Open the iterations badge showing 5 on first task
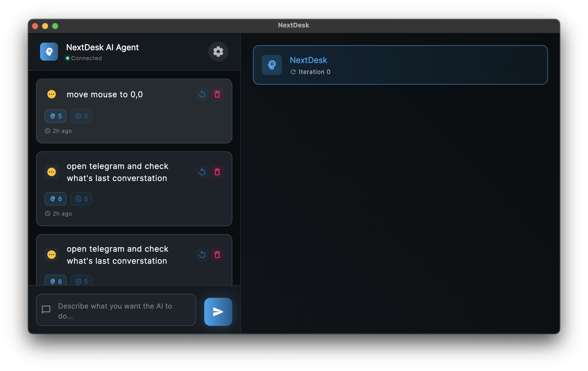The width and height of the screenshot is (588, 371). tap(55, 116)
